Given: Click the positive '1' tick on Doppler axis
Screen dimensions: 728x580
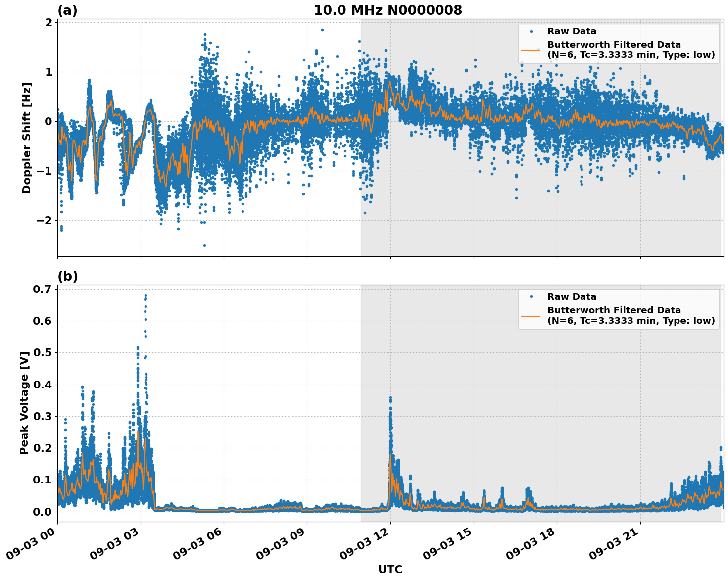Looking at the screenshot, I should 49,72.
